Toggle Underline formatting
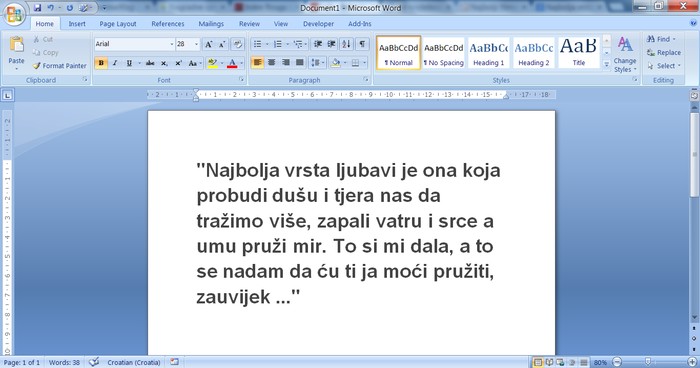The image size is (700, 368). click(x=129, y=63)
